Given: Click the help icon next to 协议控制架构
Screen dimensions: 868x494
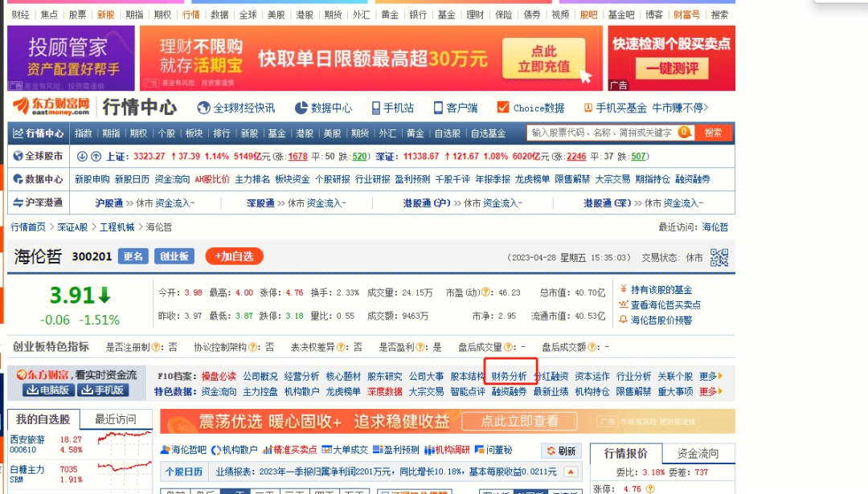Looking at the screenshot, I should click(253, 347).
